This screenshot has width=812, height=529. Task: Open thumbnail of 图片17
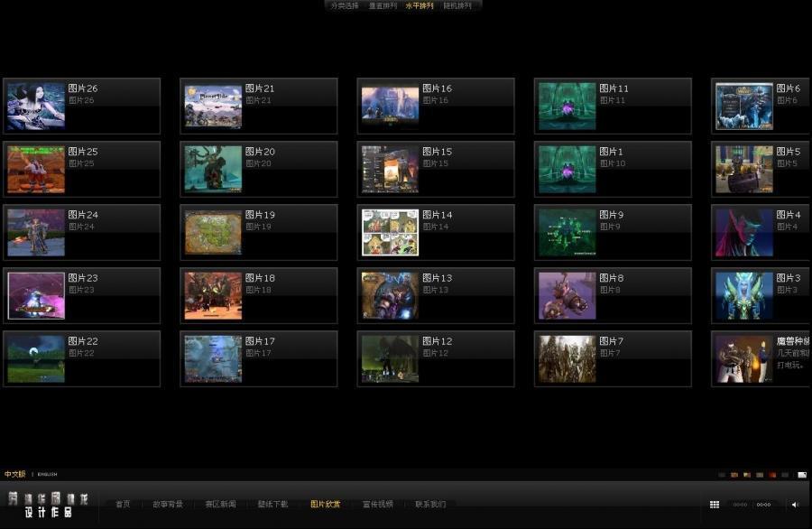click(213, 359)
